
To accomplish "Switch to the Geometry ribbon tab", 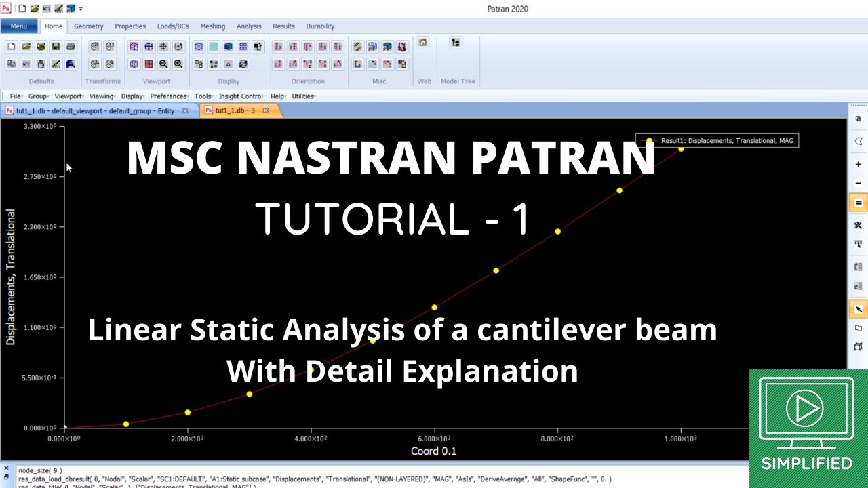I will click(x=89, y=26).
